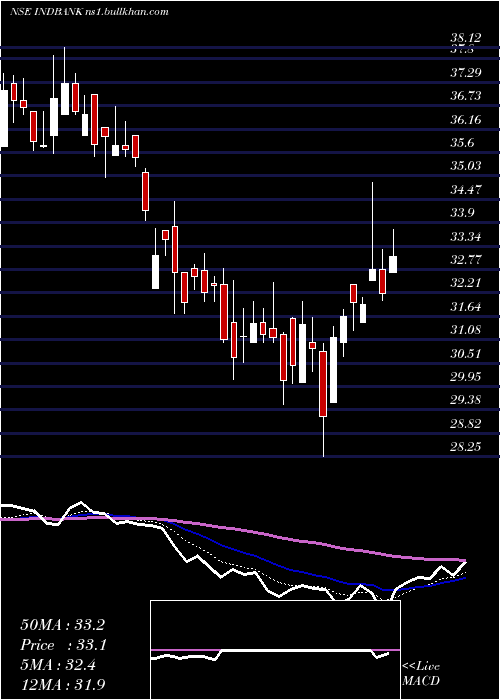Select the 36.16 price axis label
This screenshot has height=700, width=500.
466,120
